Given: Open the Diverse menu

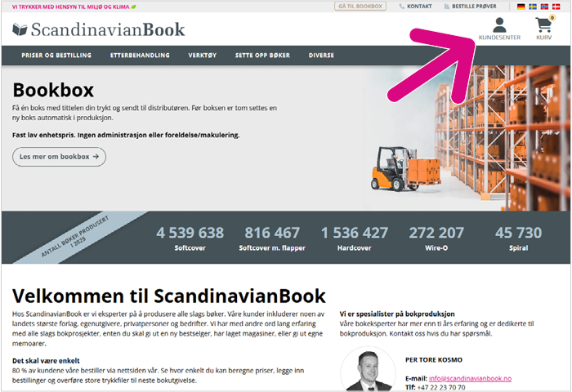Looking at the screenshot, I should coord(321,56).
